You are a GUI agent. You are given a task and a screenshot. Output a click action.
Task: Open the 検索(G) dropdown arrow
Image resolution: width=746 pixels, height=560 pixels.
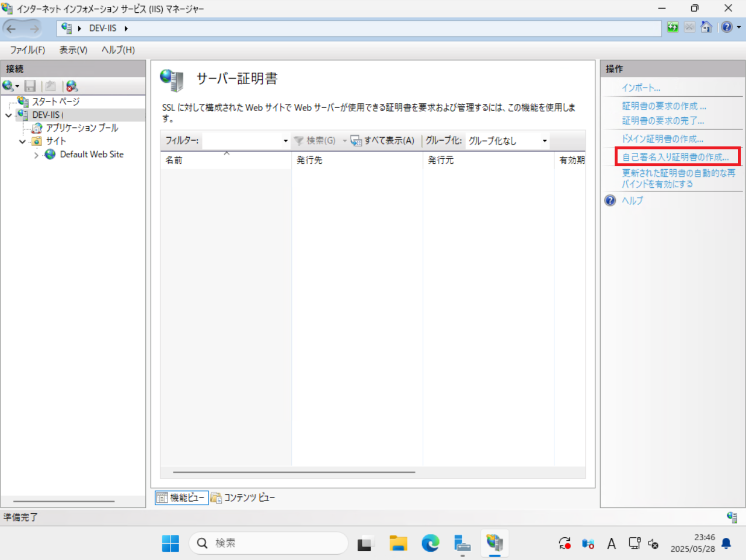[344, 141]
